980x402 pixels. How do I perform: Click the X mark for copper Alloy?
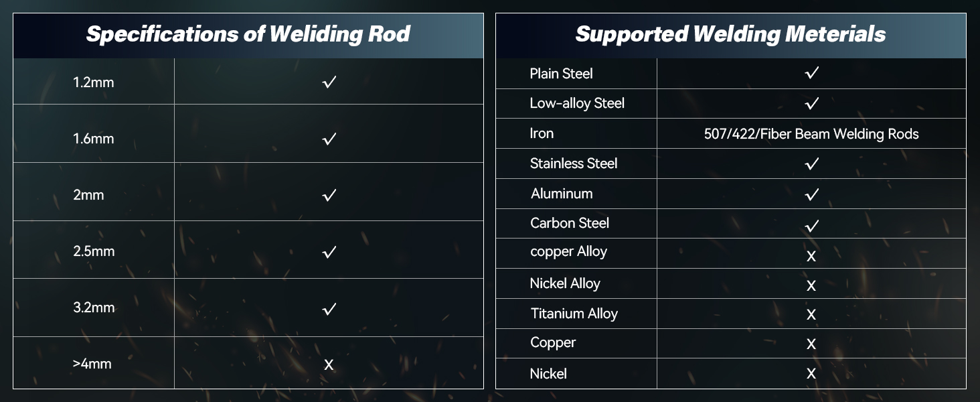pyautogui.click(x=811, y=256)
